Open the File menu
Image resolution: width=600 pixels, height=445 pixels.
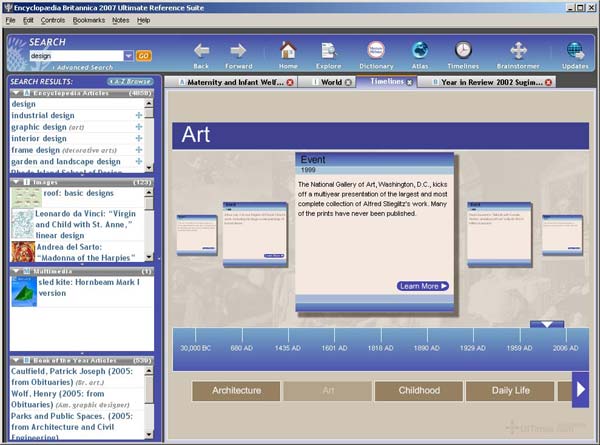(10, 20)
